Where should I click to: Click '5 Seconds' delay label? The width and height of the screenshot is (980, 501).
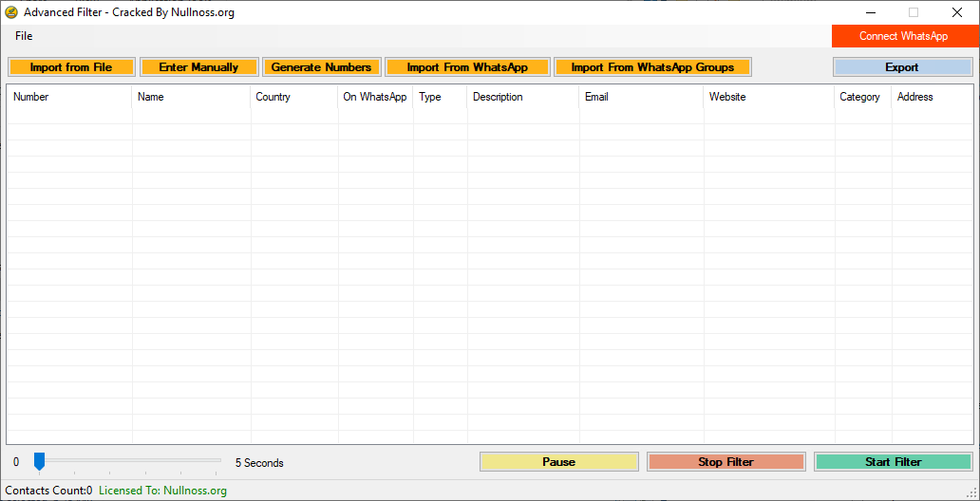(259, 463)
